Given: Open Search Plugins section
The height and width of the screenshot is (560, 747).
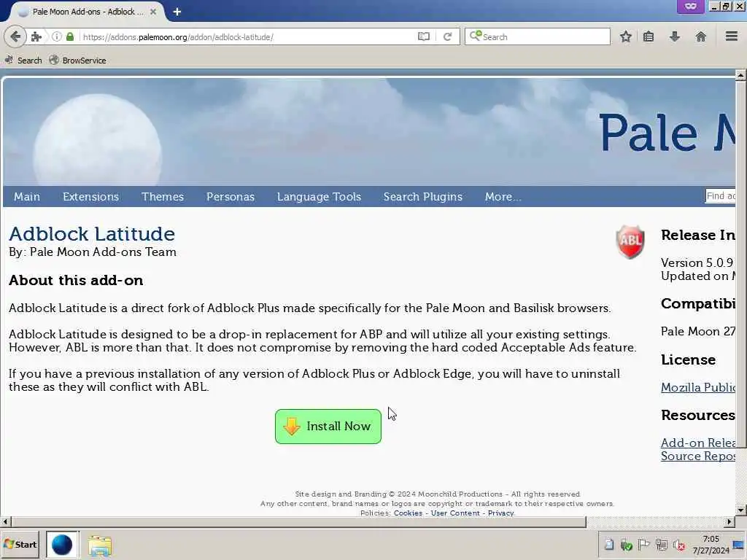Looking at the screenshot, I should point(423,197).
